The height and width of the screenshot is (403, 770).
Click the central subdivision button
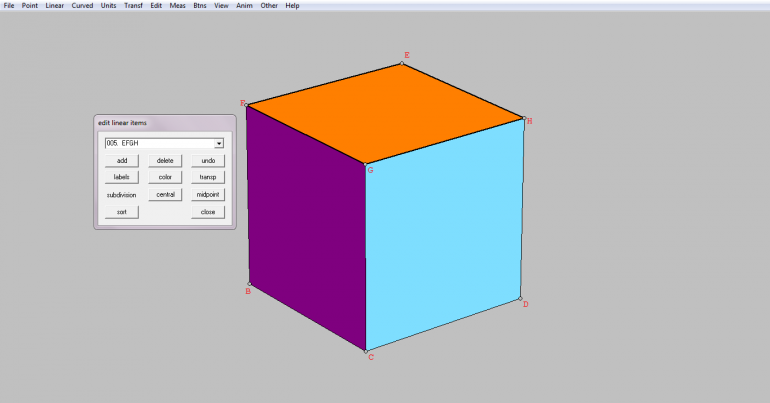(165, 194)
